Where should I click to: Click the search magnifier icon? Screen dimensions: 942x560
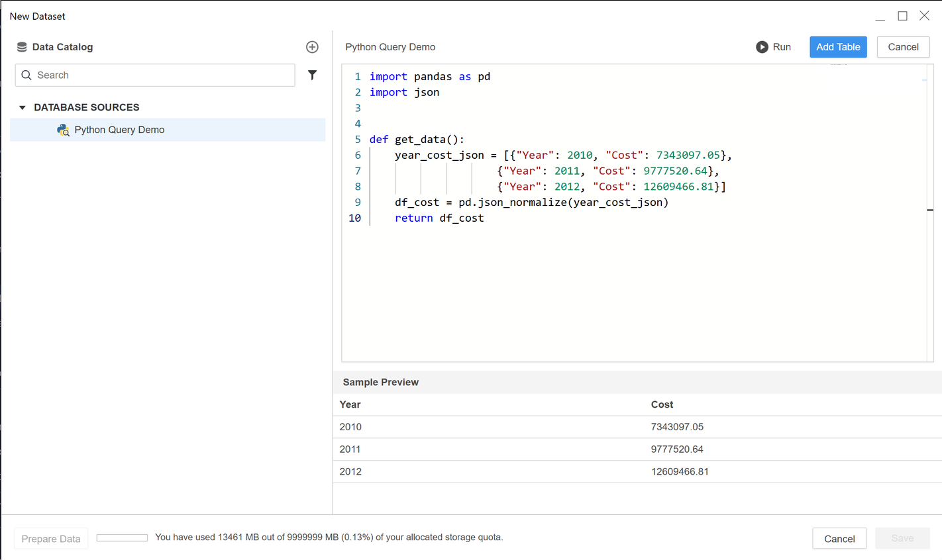tap(26, 75)
